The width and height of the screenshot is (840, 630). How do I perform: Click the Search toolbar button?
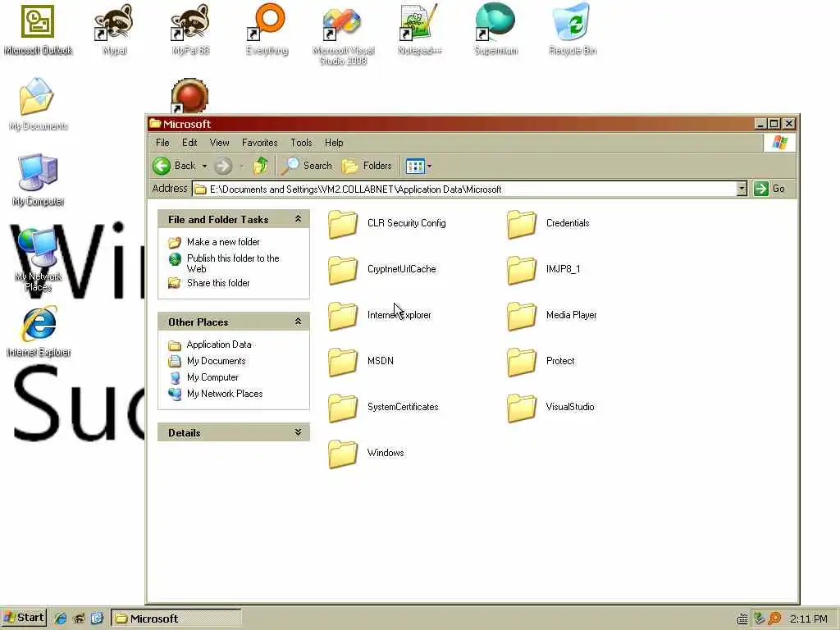[307, 166]
